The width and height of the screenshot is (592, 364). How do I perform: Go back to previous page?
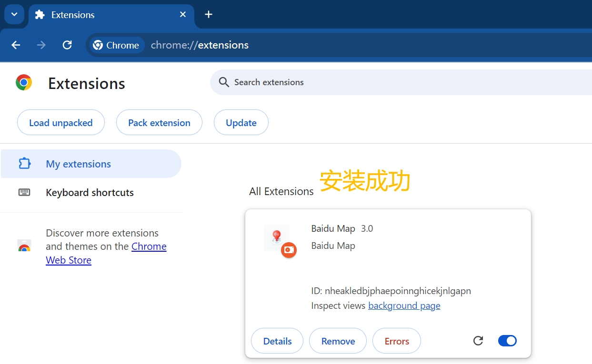point(16,45)
